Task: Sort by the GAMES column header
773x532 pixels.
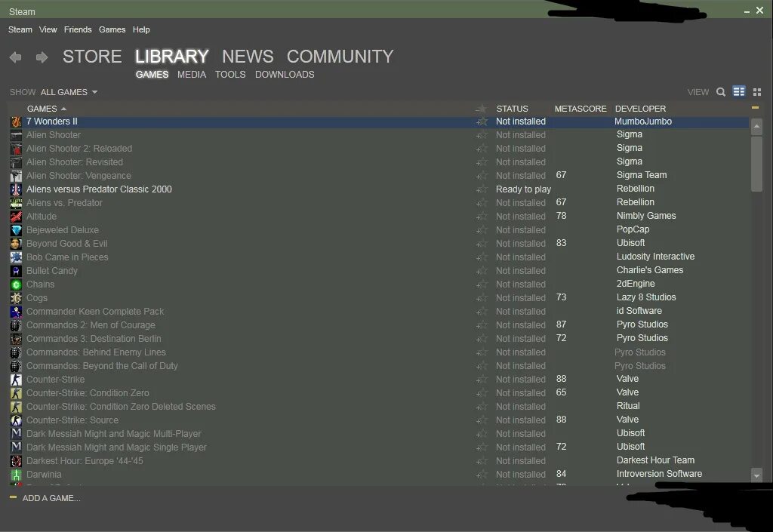Action: tap(46, 109)
